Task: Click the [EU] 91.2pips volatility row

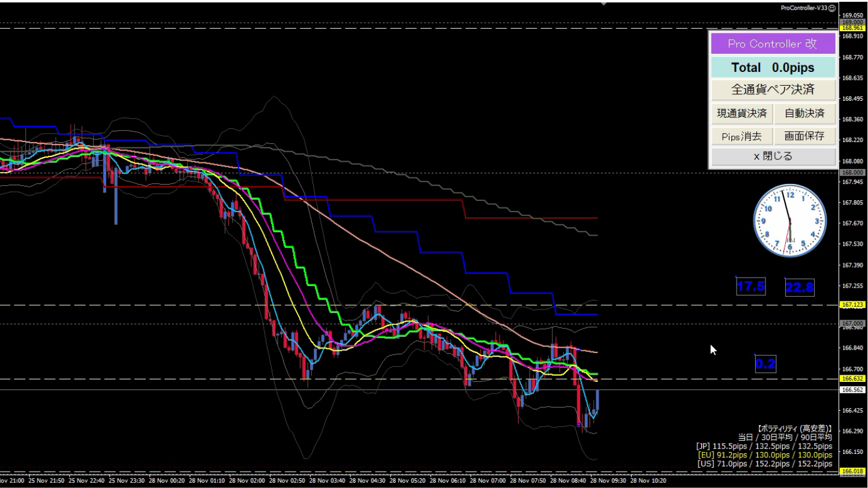Action: 764,454
